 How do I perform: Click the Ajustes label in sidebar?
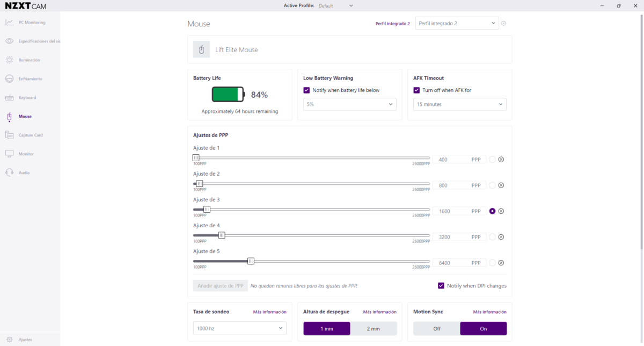coord(25,340)
